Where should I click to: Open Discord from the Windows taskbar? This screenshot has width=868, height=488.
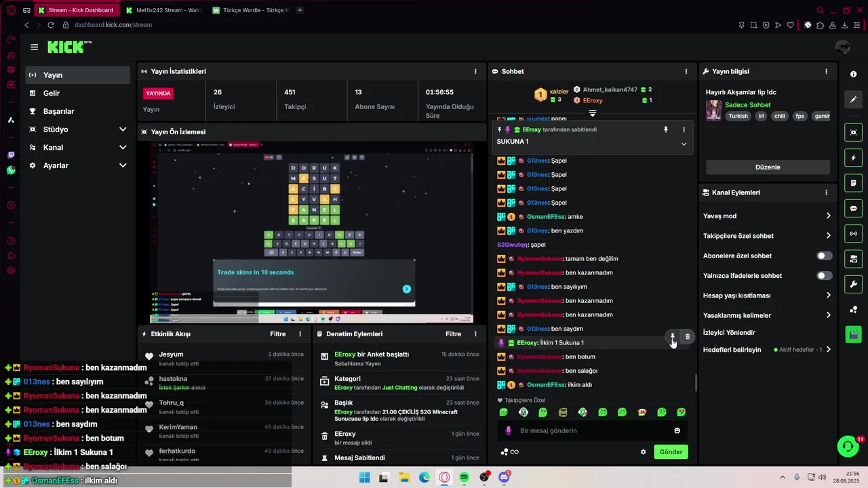tap(504, 477)
